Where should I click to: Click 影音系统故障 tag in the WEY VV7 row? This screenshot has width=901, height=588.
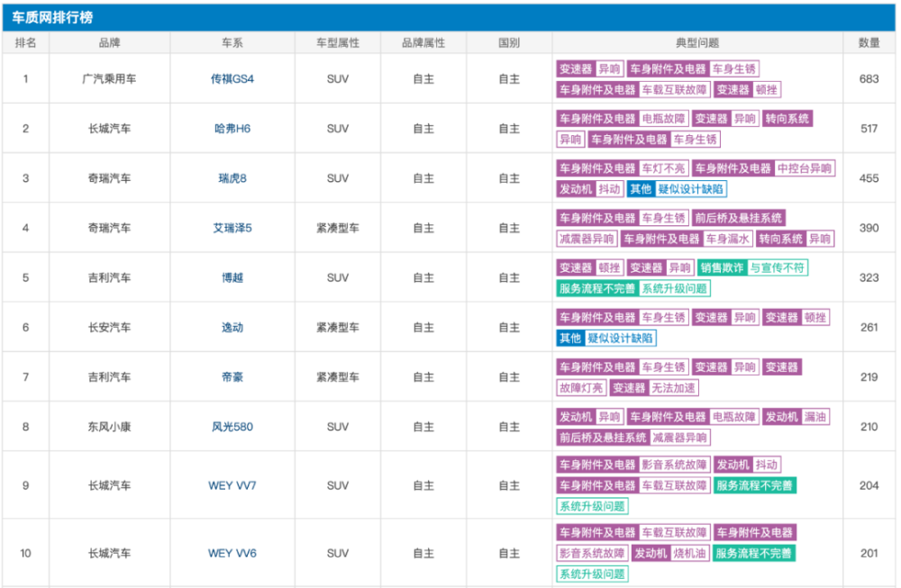674,465
